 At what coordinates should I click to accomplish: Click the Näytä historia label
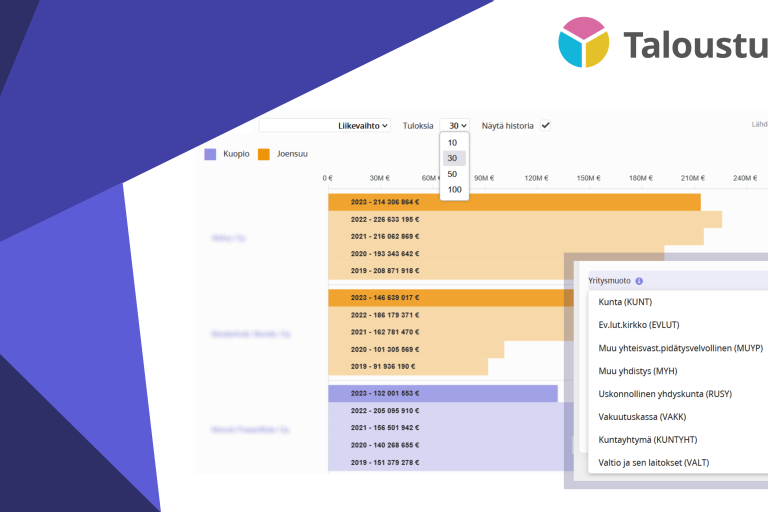[x=507, y=126]
